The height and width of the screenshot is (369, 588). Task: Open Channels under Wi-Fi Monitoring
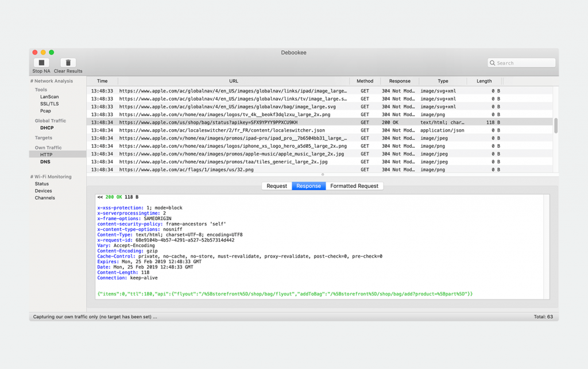pyautogui.click(x=45, y=198)
